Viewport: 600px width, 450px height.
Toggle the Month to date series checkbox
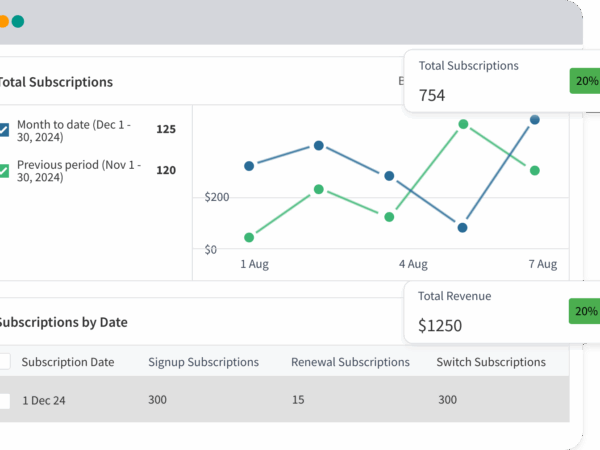4,130
